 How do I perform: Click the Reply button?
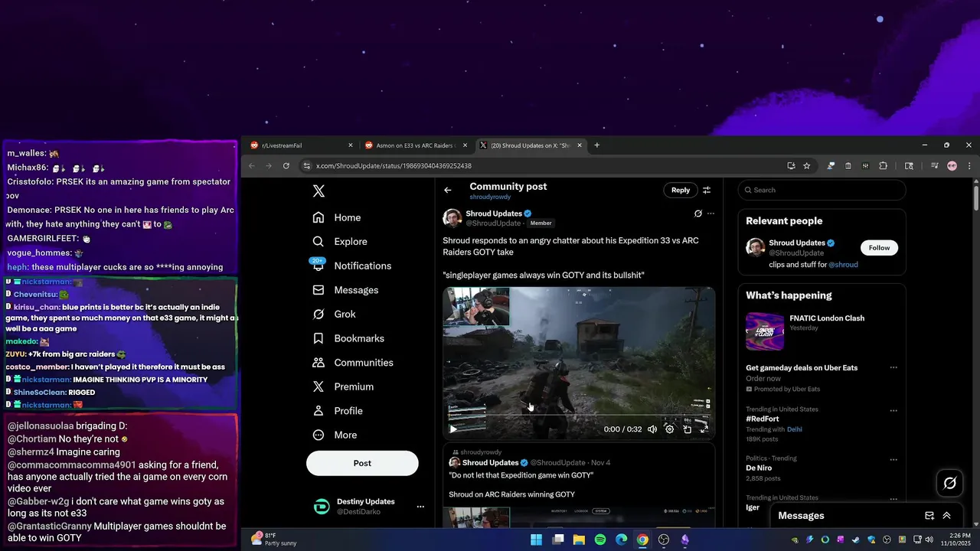[681, 190]
